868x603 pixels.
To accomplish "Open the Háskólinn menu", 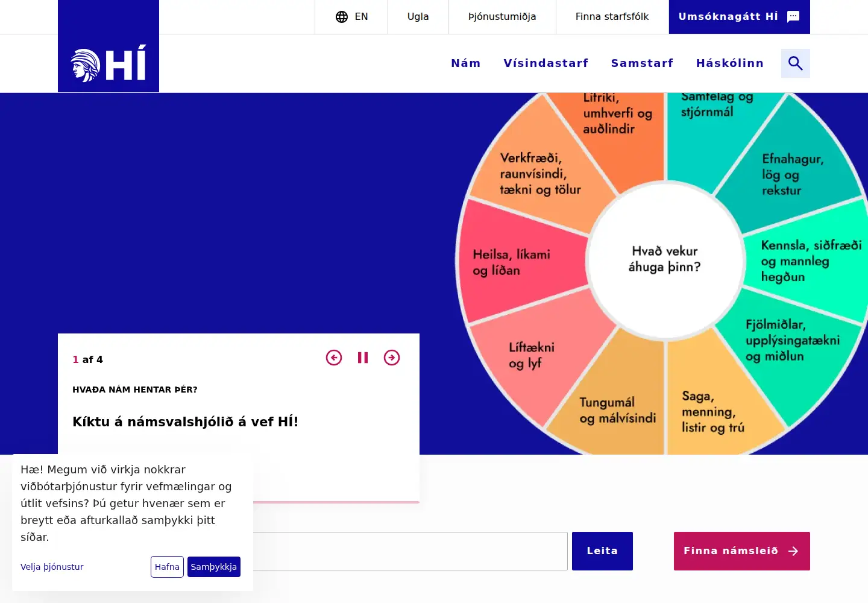I will point(730,63).
